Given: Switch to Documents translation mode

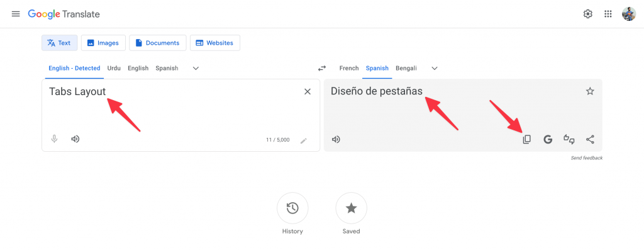Looking at the screenshot, I should click(x=158, y=43).
